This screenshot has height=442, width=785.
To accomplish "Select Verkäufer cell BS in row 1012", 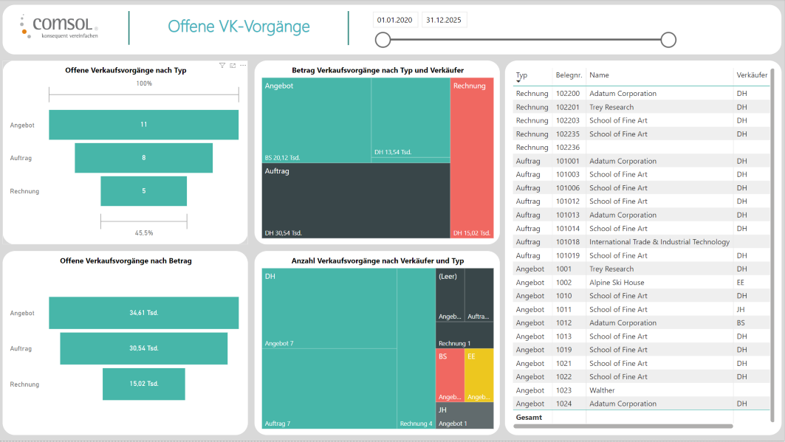I will click(x=740, y=323).
